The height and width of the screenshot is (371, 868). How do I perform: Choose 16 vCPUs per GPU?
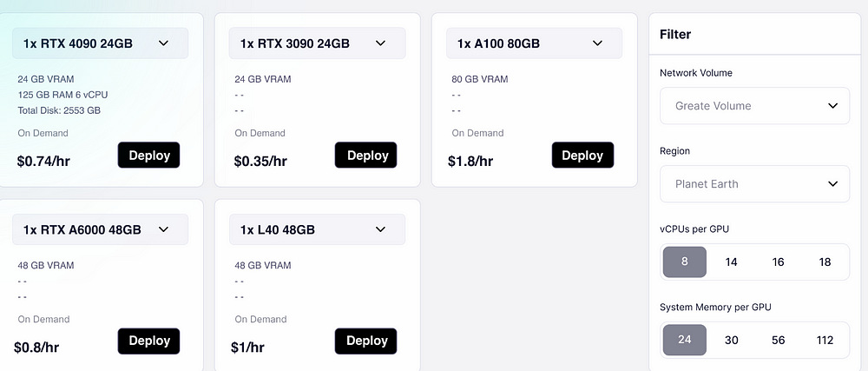pos(778,262)
